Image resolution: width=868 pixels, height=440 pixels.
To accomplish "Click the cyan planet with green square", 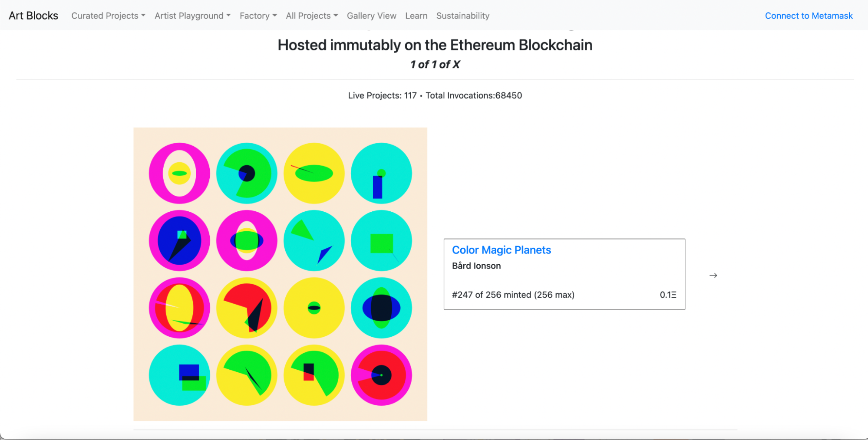I will [381, 240].
